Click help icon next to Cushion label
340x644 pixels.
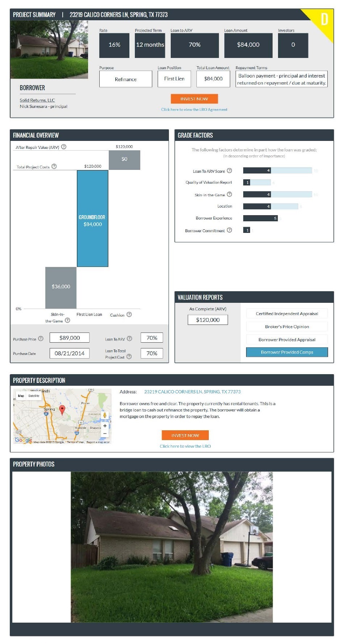click(x=129, y=314)
